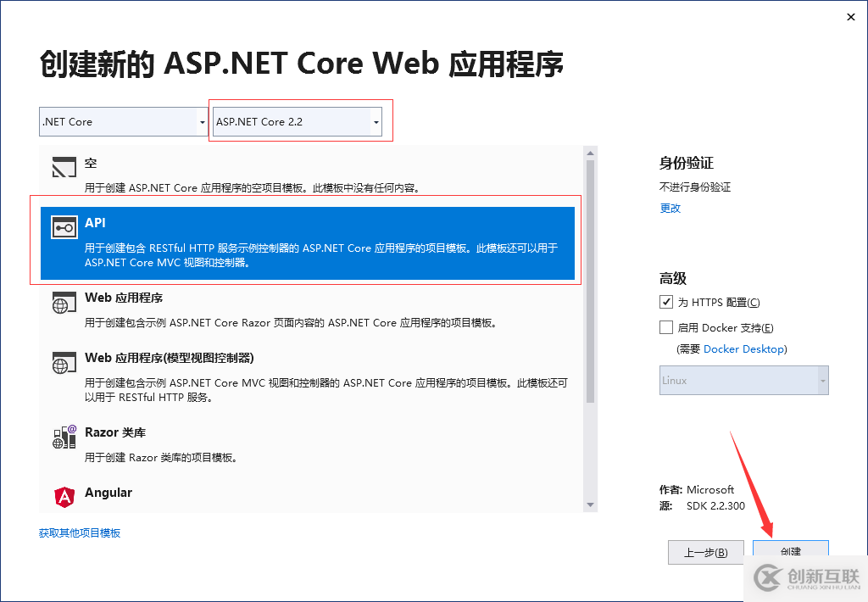The width and height of the screenshot is (868, 602).
Task: Open the change authentication link
Action: [670, 209]
